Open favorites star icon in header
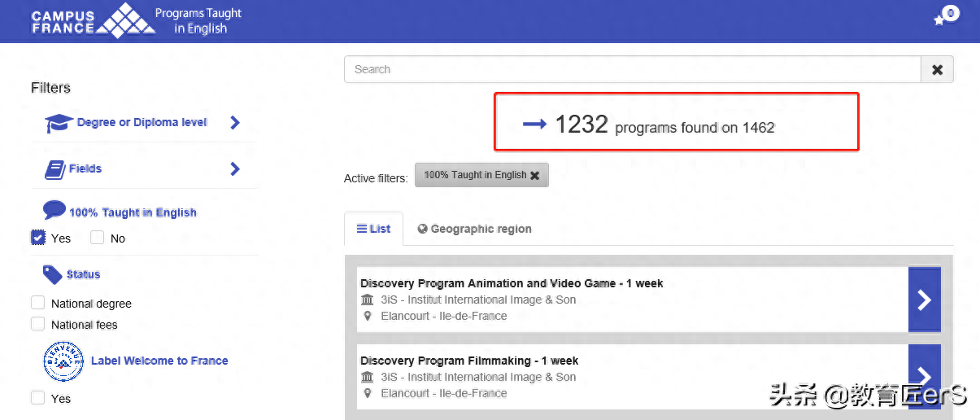The width and height of the screenshot is (980, 420). pos(939,20)
